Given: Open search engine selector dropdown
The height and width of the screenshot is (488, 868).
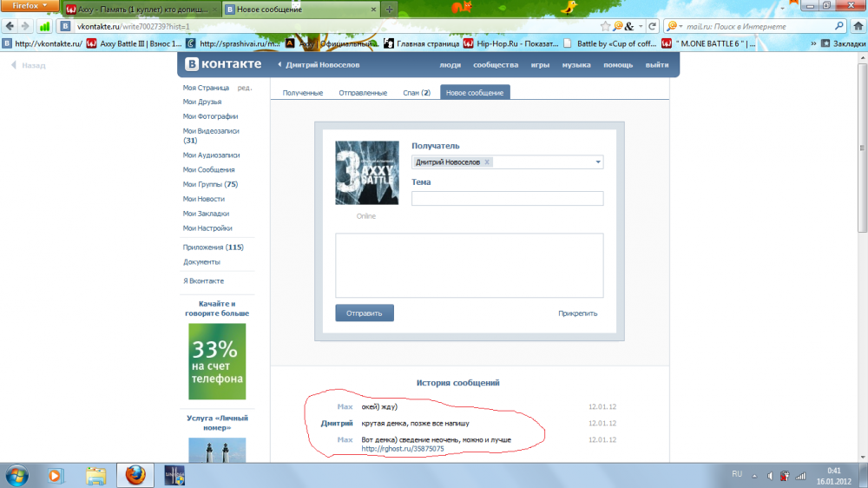Looking at the screenshot, I should (674, 26).
